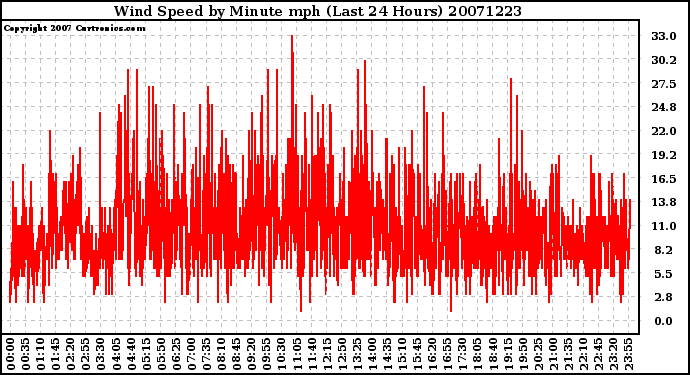Click the 08:45 time axis label
Viewport: 690px width, 375px height.
coord(237,354)
